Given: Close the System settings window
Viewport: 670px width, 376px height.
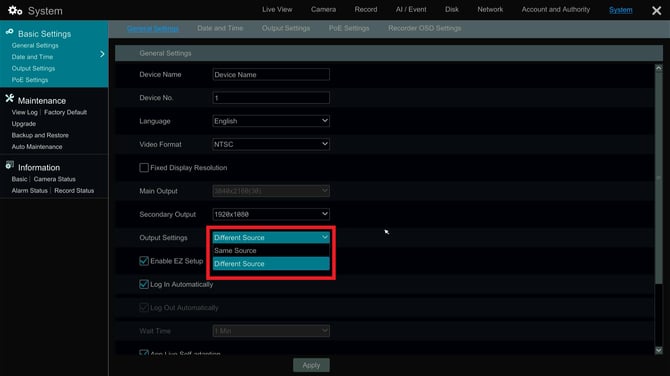Looking at the screenshot, I should tap(656, 10).
